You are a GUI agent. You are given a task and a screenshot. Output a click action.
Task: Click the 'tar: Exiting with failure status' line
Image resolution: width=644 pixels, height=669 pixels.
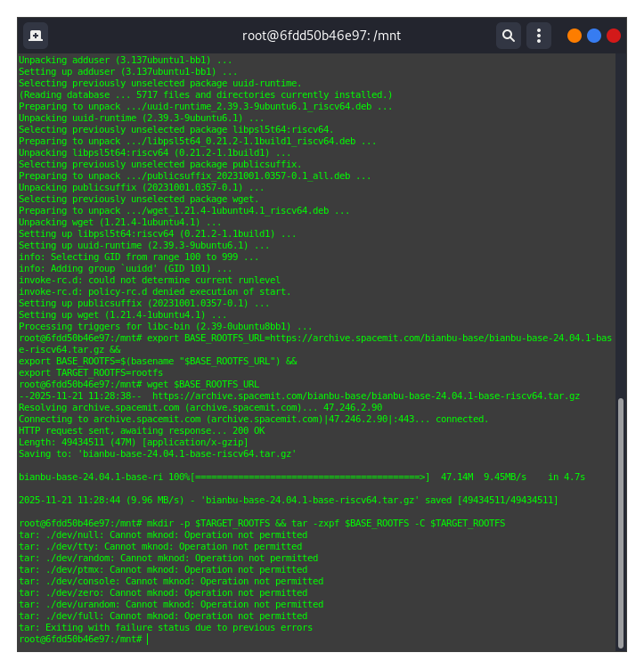tap(166, 627)
